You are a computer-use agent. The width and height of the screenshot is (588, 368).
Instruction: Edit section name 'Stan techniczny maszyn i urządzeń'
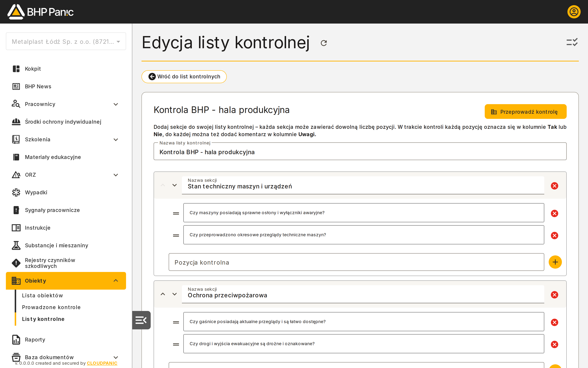[x=363, y=185]
